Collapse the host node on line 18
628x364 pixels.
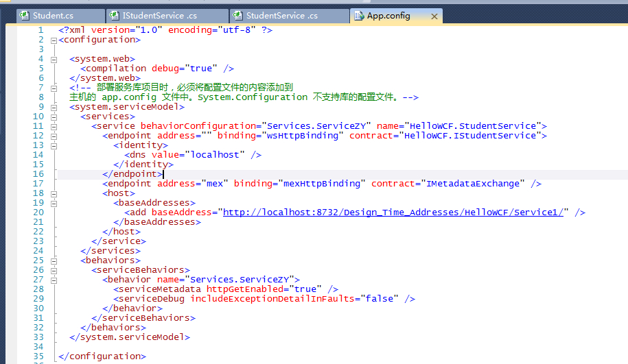coord(54,194)
